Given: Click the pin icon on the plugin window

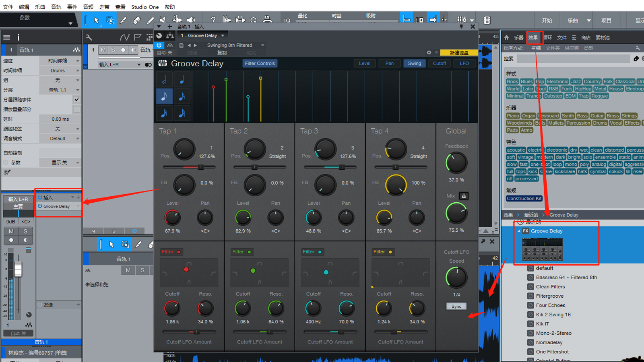Looking at the screenshot, I should (461, 27).
